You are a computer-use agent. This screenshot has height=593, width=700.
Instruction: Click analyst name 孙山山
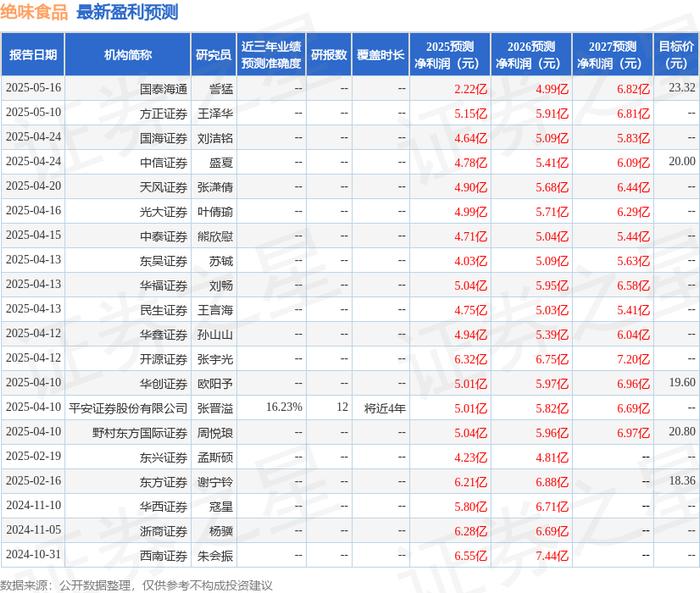(x=215, y=335)
